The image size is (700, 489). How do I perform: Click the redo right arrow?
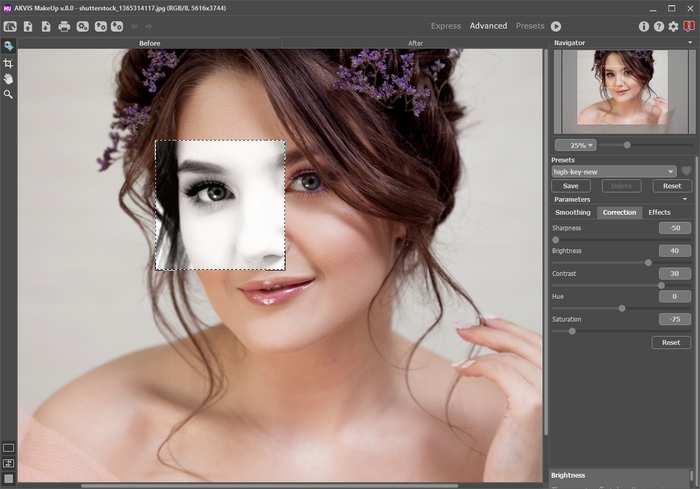coord(149,26)
